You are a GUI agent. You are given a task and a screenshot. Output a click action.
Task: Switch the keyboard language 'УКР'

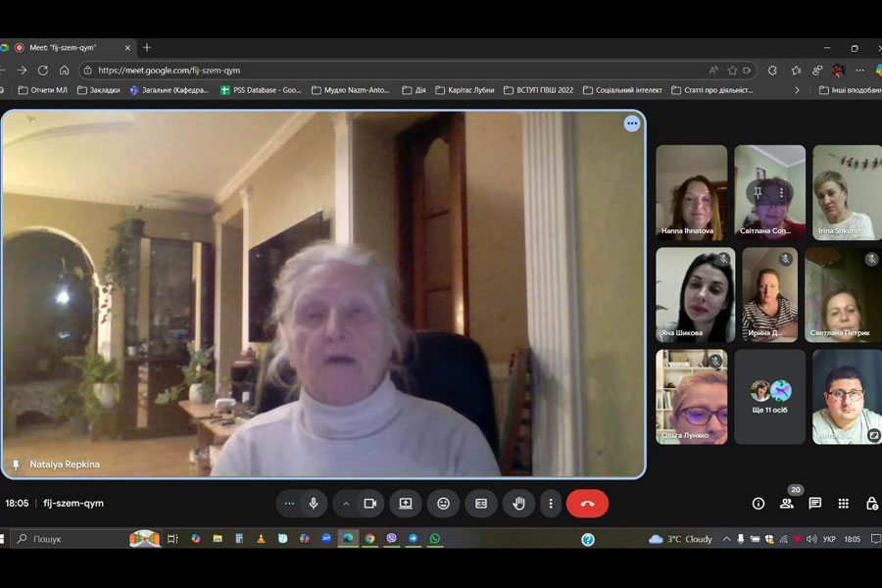pos(828,539)
